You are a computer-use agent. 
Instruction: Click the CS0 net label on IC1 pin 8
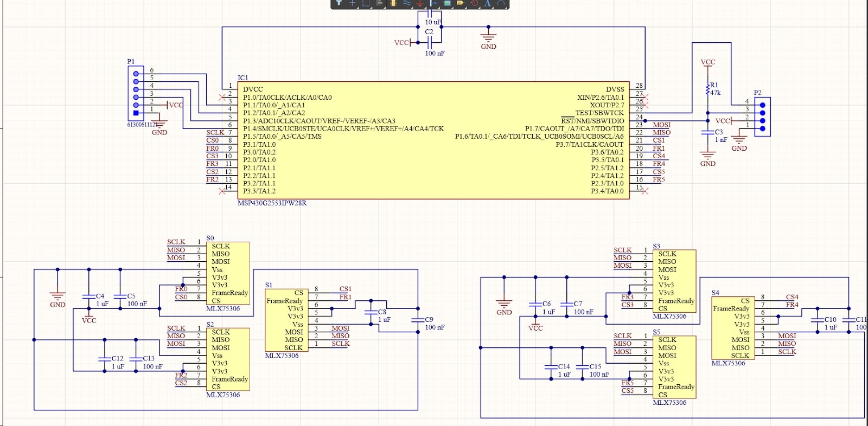tap(212, 140)
